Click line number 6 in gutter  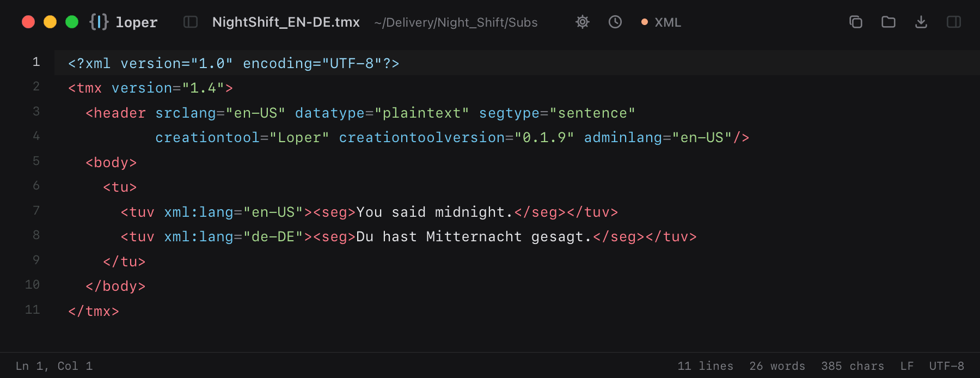(36, 186)
